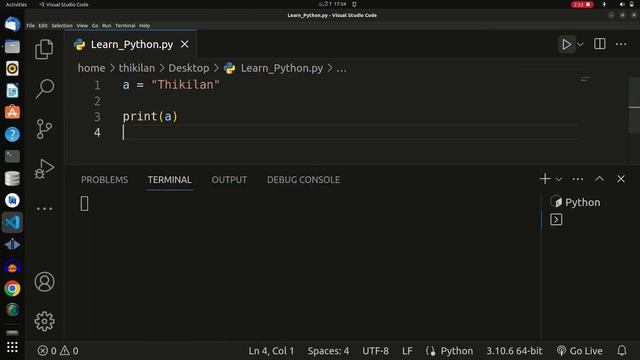
Task: Click Activities in the top bar
Action: tap(16, 4)
